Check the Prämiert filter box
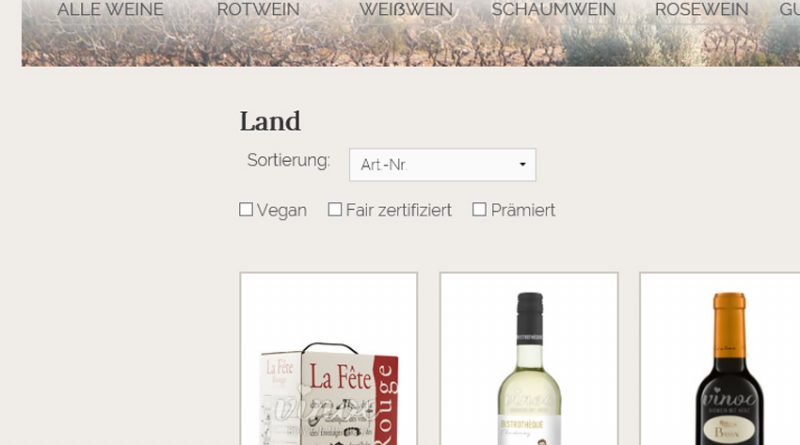Viewport: 800px width, 445px height. tap(479, 209)
